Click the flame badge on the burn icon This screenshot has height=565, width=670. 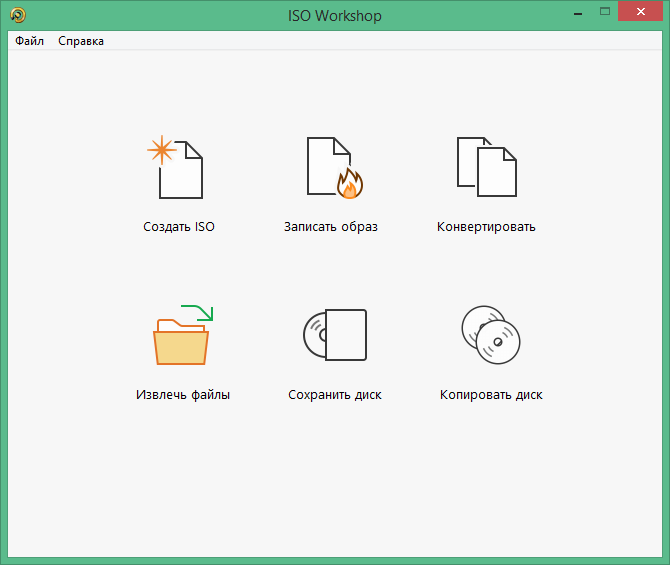click(349, 184)
